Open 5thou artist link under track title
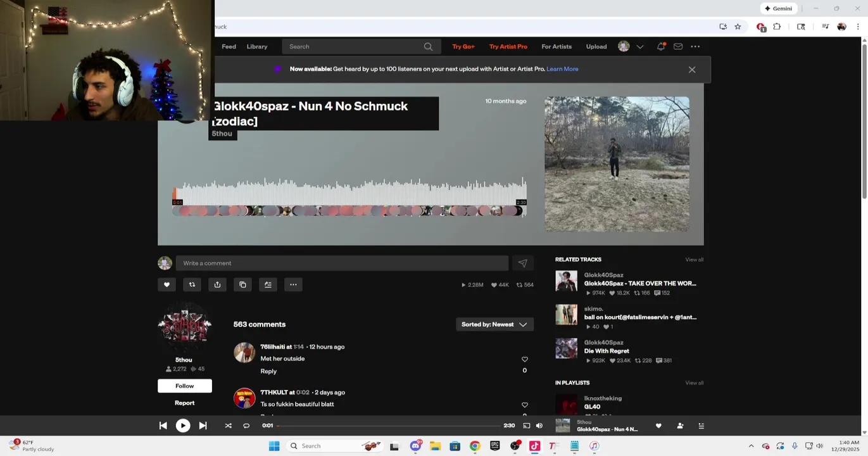Screen dimensions: 868x456 click(222, 134)
